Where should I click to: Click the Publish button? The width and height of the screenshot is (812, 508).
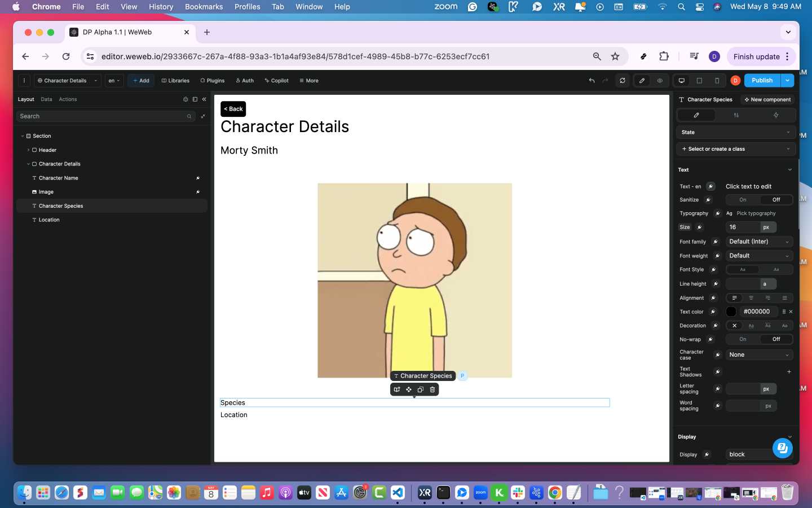[x=762, y=81]
